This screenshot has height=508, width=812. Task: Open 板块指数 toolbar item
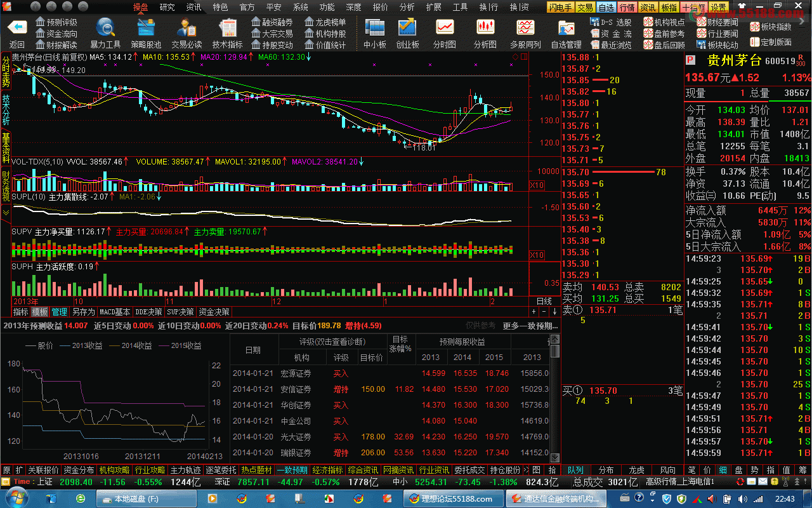tap(771, 27)
